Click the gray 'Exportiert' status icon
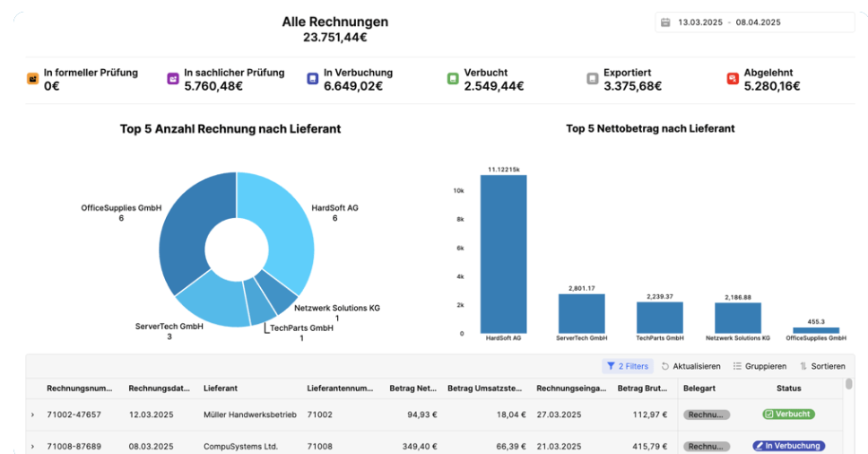Screen dimensions: 868x454 [593, 79]
